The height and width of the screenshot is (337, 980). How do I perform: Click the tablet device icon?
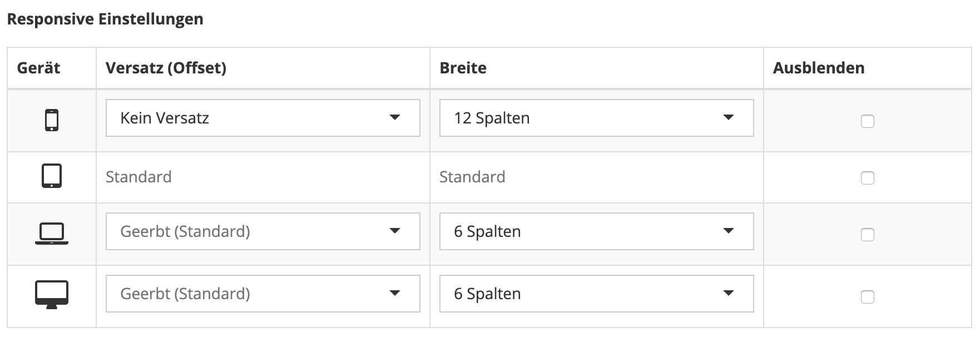(x=52, y=176)
